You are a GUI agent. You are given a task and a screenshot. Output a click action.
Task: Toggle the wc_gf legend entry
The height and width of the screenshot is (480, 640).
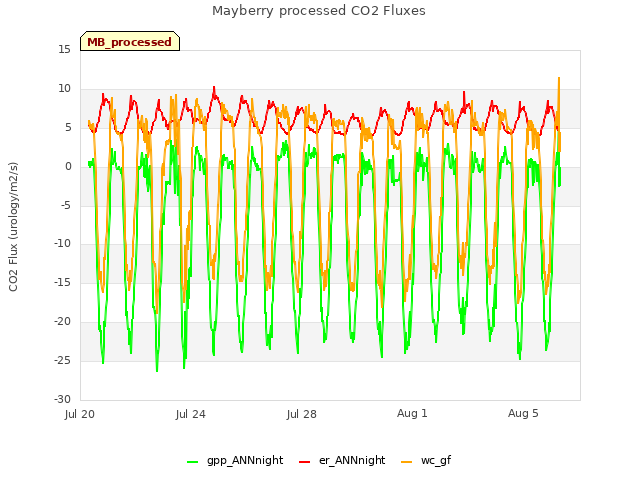426,460
